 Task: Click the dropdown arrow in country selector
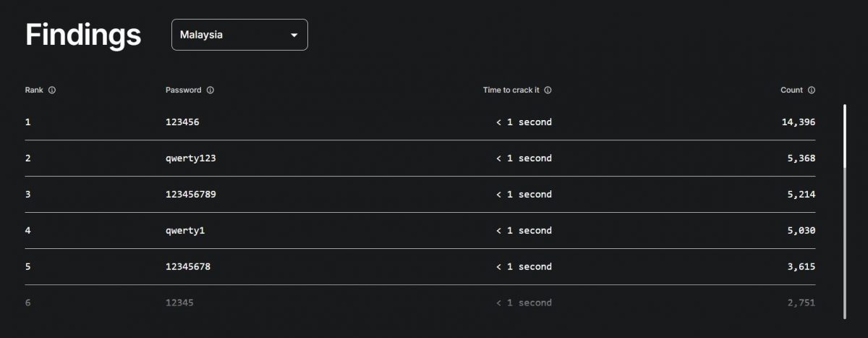[x=294, y=35]
